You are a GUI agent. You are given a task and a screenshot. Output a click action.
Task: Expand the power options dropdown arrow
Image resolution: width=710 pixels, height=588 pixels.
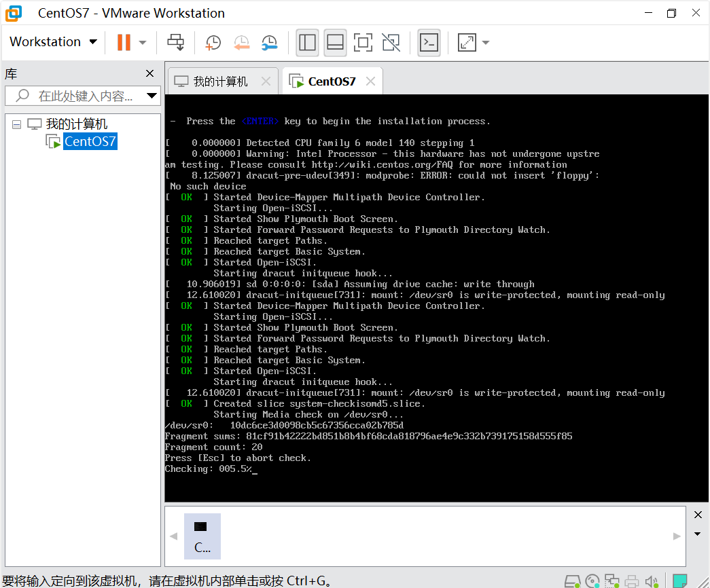143,43
